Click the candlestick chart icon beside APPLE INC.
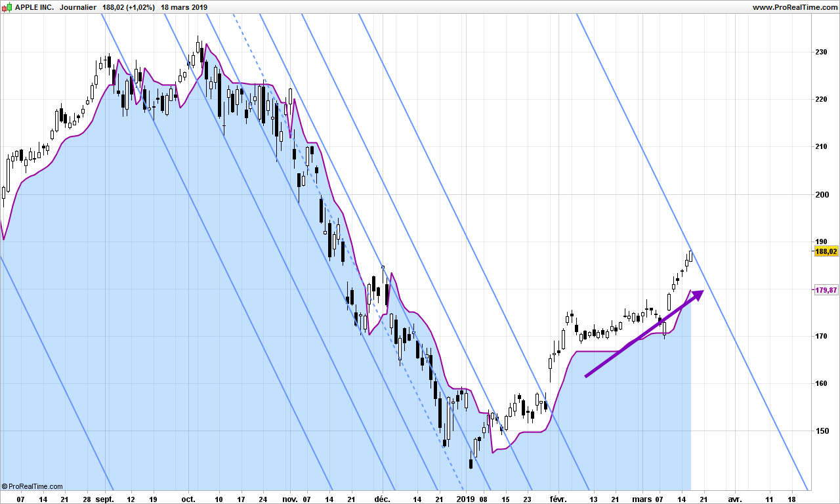This screenshot has height=504, width=840. pyautogui.click(x=7, y=7)
